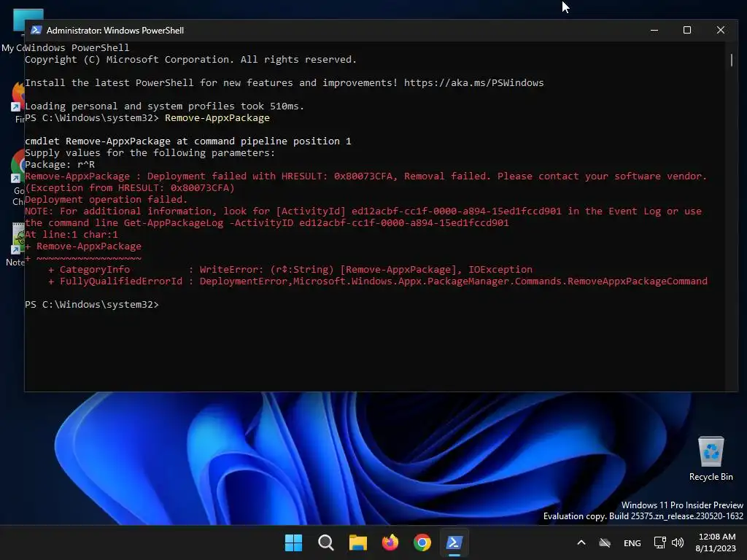Select the PowerShell taskbar button
The height and width of the screenshot is (560, 747).
(x=454, y=542)
